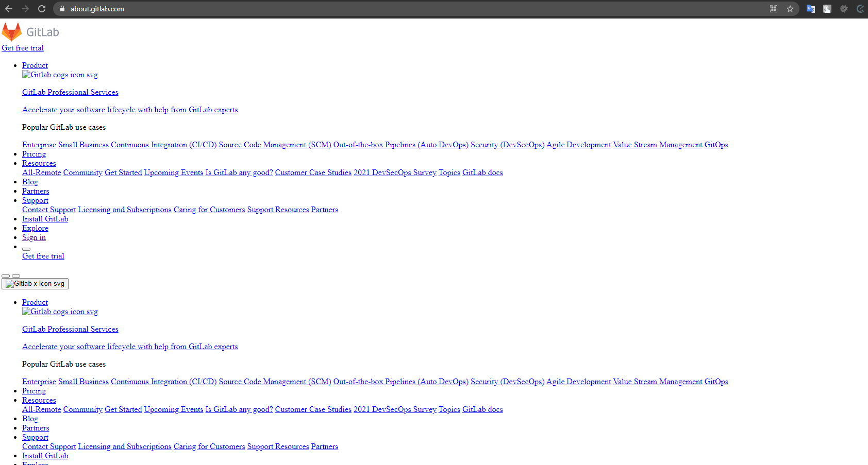Open Resources in the lower menu
This screenshot has height=465, width=868.
click(x=39, y=400)
